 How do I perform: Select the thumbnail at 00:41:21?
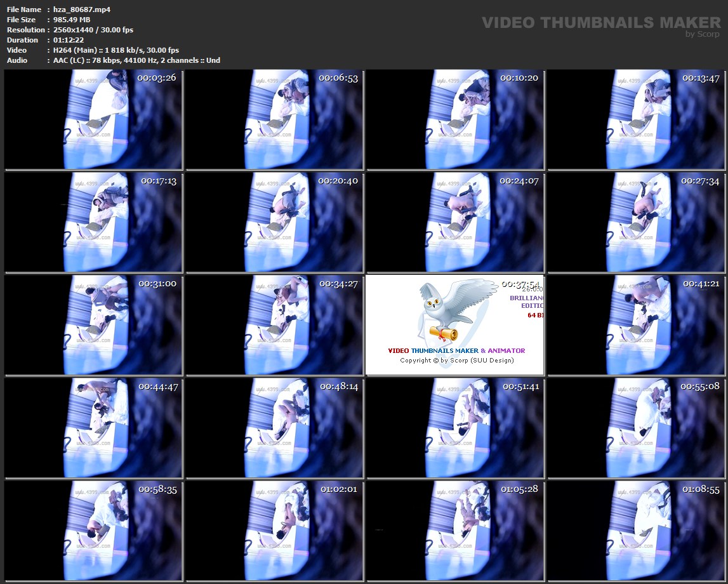pyautogui.click(x=637, y=325)
